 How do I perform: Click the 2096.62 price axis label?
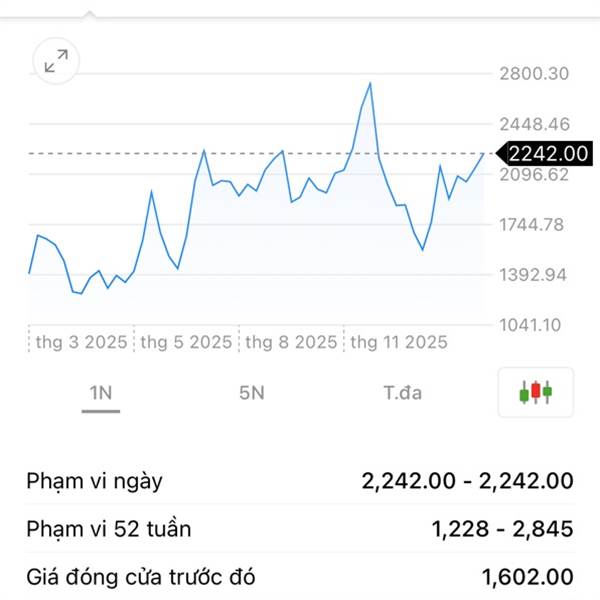pos(533,175)
